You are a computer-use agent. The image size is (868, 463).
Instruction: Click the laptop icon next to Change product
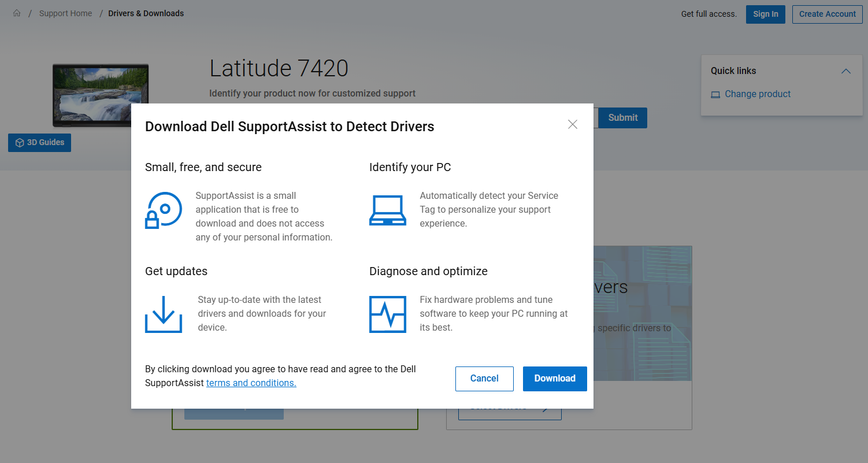coord(715,94)
